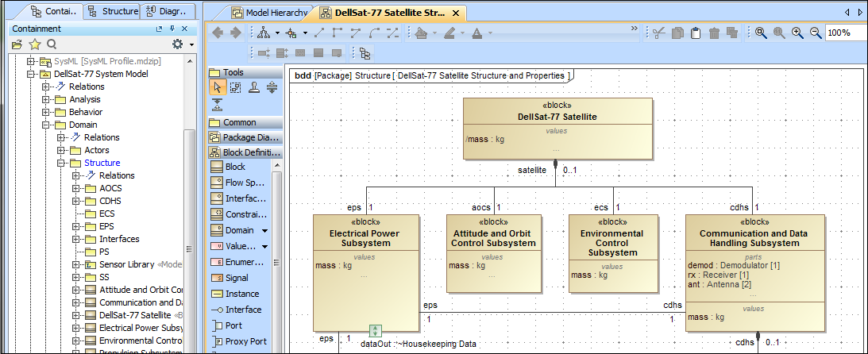868x354 pixels.
Task: Collapse the DellSat-77 System Model node
Action: click(x=31, y=74)
